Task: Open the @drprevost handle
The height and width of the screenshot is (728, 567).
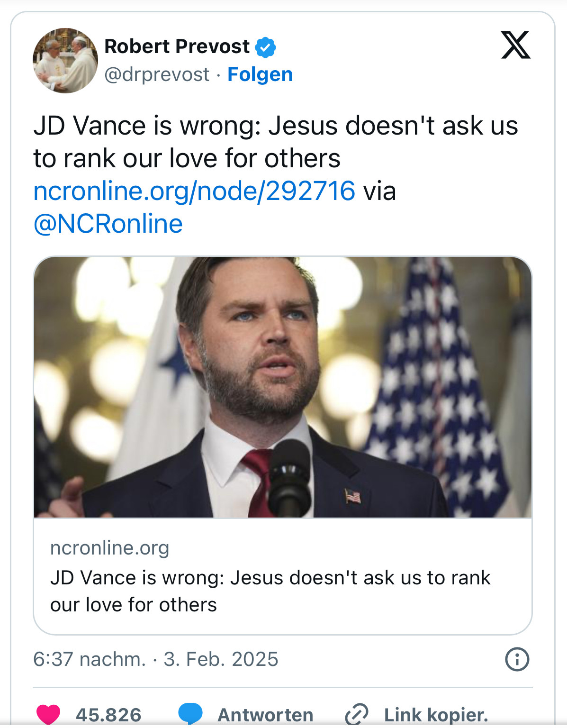Action: 157,74
